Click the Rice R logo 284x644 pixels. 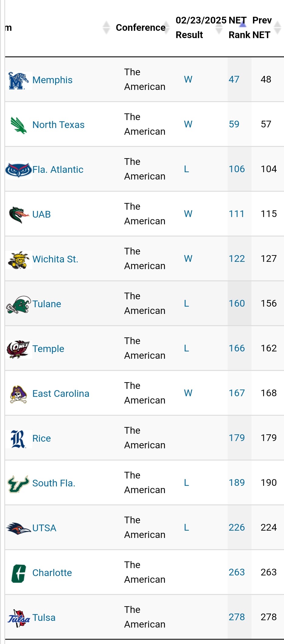click(18, 439)
